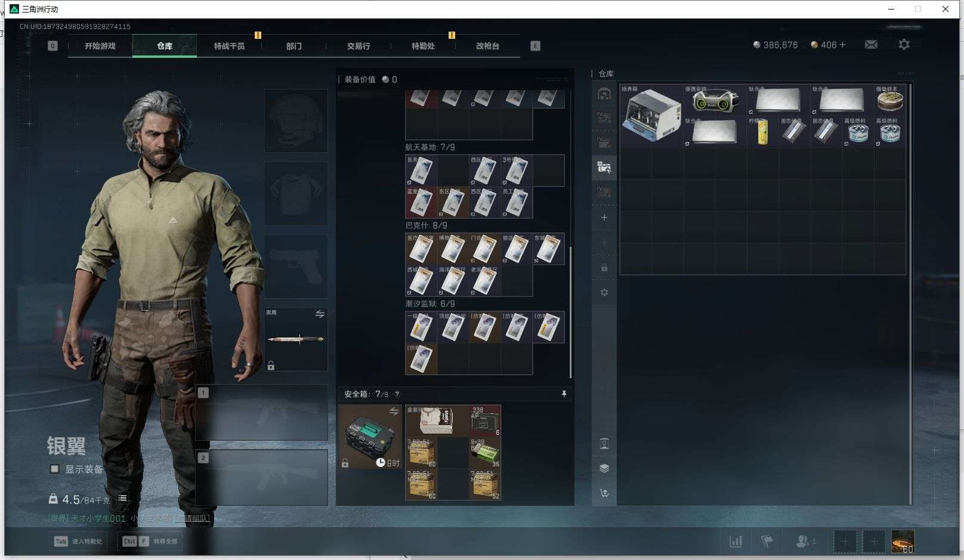This screenshot has height=560, width=964.
Task: Click the keycard panel scrollbar
Action: point(571,312)
